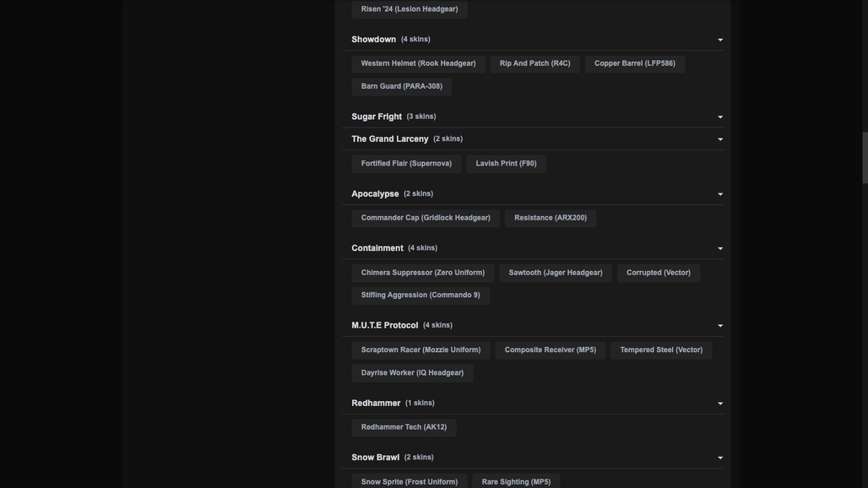This screenshot has height=488, width=868.
Task: Select Snow Sprite (Frost Uniform) skin
Action: 409,482
